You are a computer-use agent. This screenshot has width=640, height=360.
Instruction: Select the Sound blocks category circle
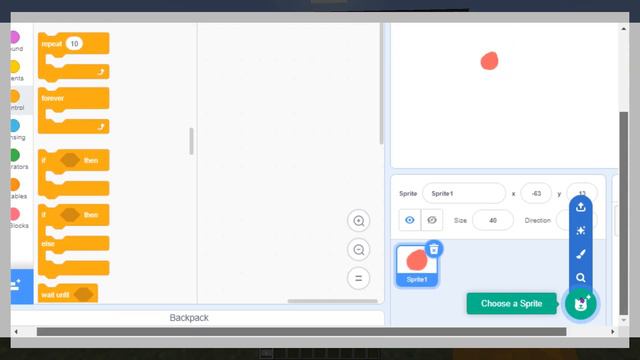pyautogui.click(x=15, y=37)
